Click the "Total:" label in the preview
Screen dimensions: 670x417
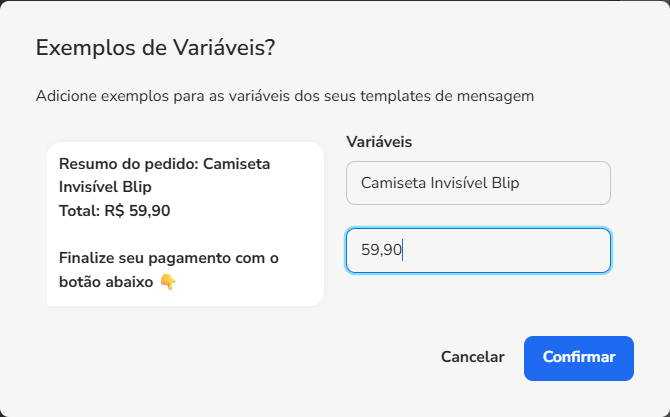[79, 211]
